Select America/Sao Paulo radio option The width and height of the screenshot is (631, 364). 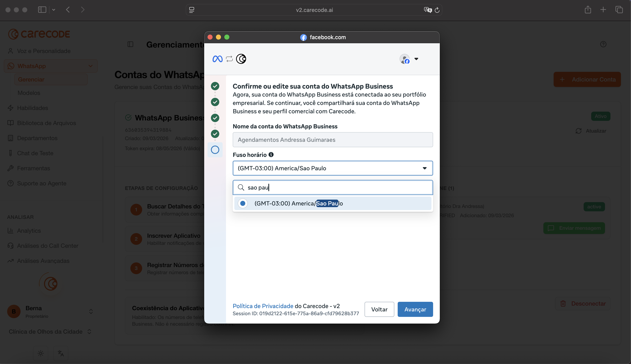point(242,203)
